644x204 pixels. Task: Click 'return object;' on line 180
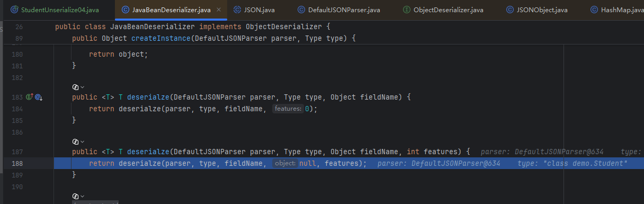point(119,54)
